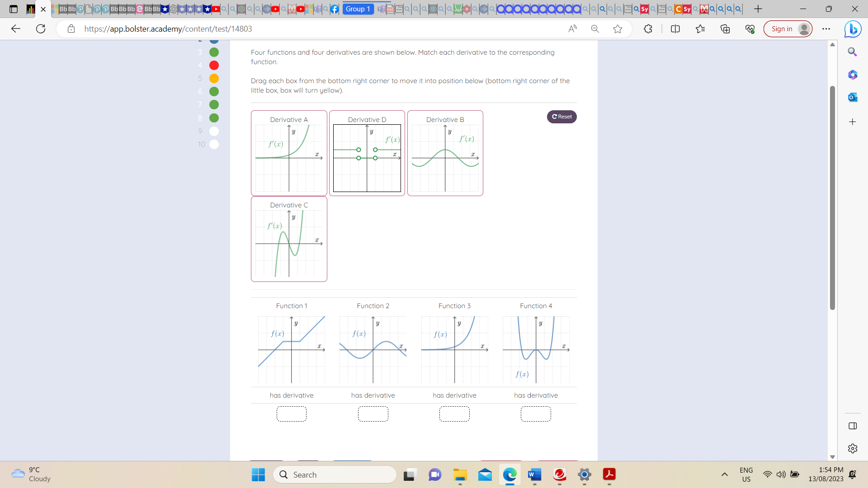This screenshot has width=868, height=488.
Task: Switch to the Group 1 browser tab
Action: (358, 9)
